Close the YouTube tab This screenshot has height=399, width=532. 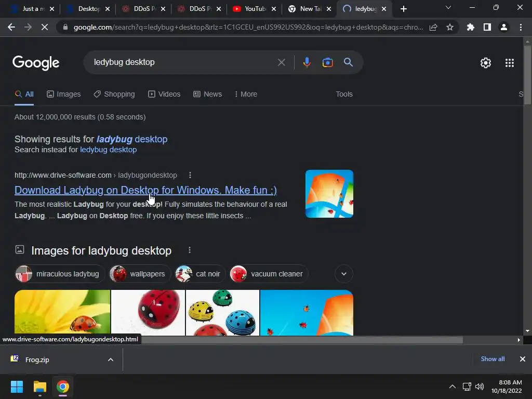point(274,9)
